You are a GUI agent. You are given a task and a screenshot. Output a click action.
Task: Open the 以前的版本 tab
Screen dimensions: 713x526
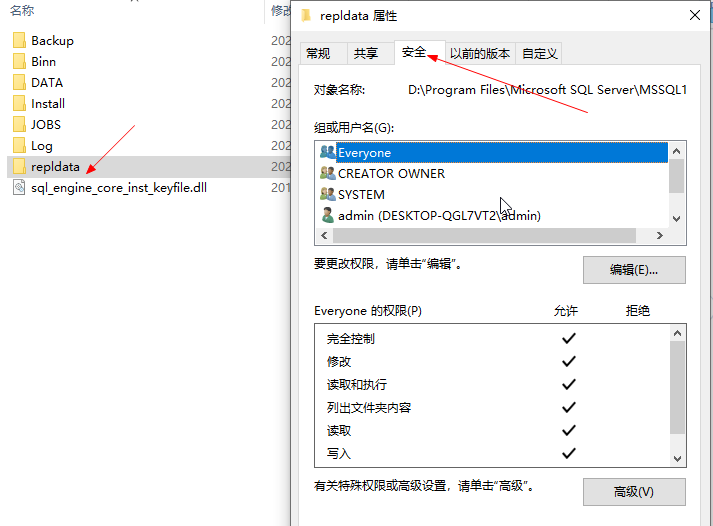(x=480, y=54)
